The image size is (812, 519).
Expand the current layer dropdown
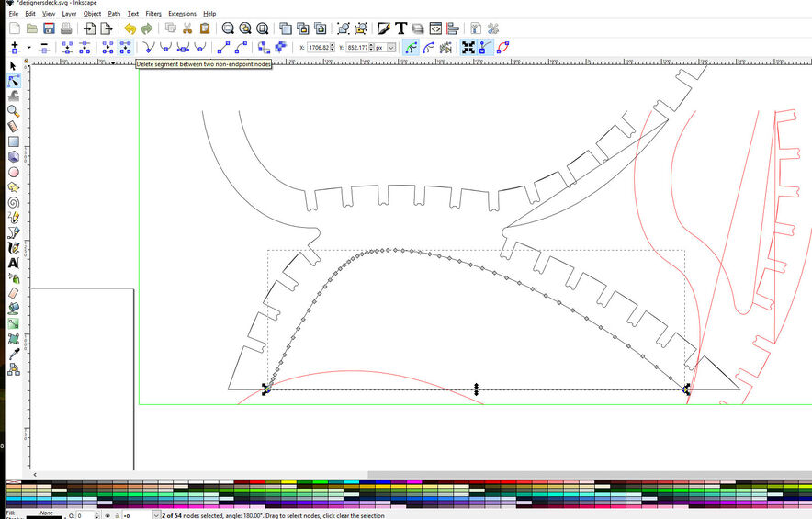coord(156,515)
